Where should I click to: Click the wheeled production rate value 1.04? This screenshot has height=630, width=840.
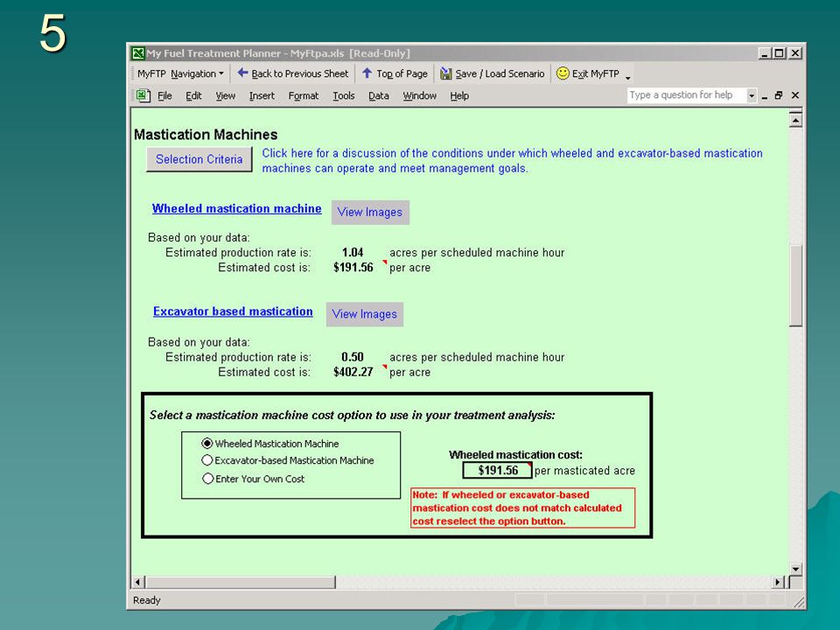coord(353,252)
